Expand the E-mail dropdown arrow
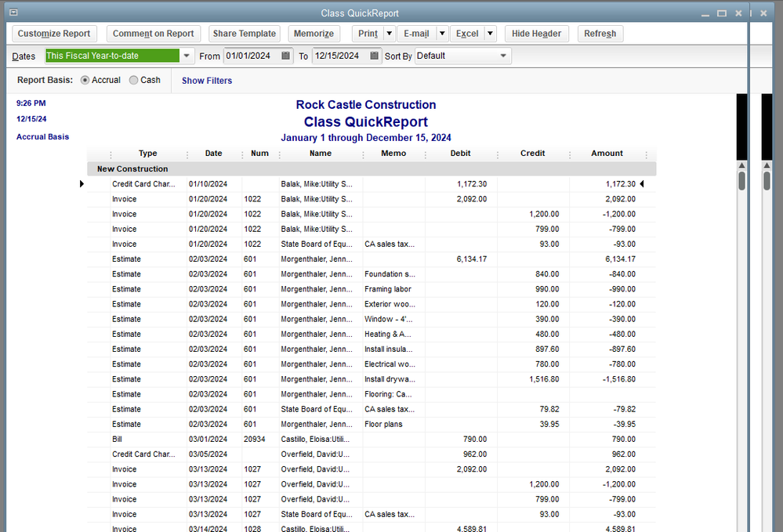Image resolution: width=783 pixels, height=532 pixels. (442, 34)
